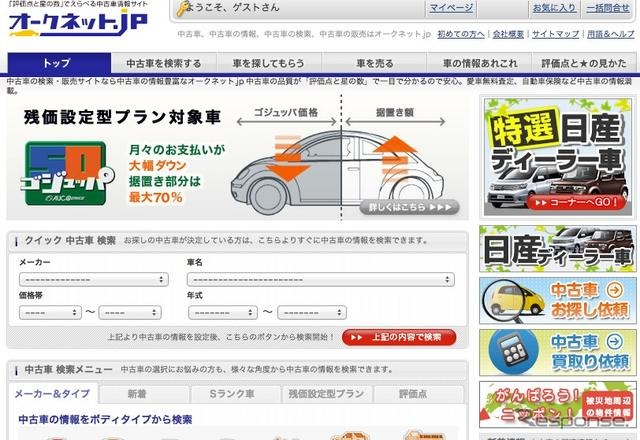Open the メーカー dropdown

pos(93,279)
